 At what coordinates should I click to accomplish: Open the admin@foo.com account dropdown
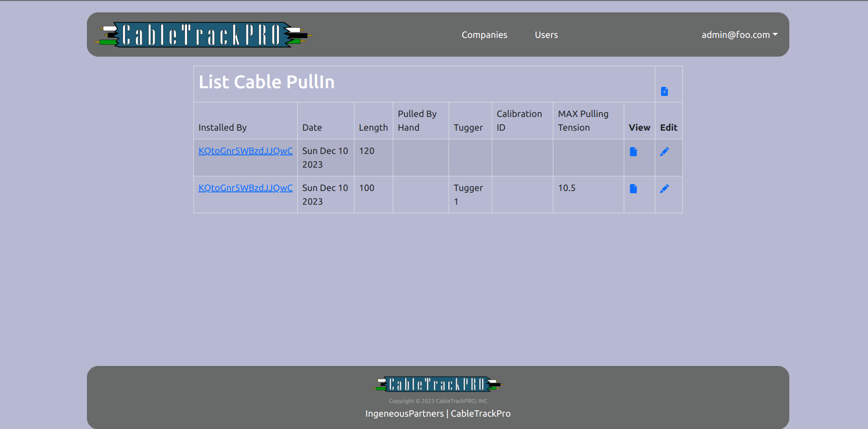pos(739,35)
